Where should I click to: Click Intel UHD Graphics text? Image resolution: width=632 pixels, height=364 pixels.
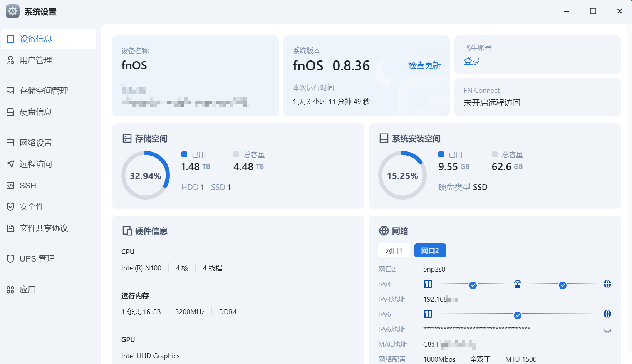[151, 356]
